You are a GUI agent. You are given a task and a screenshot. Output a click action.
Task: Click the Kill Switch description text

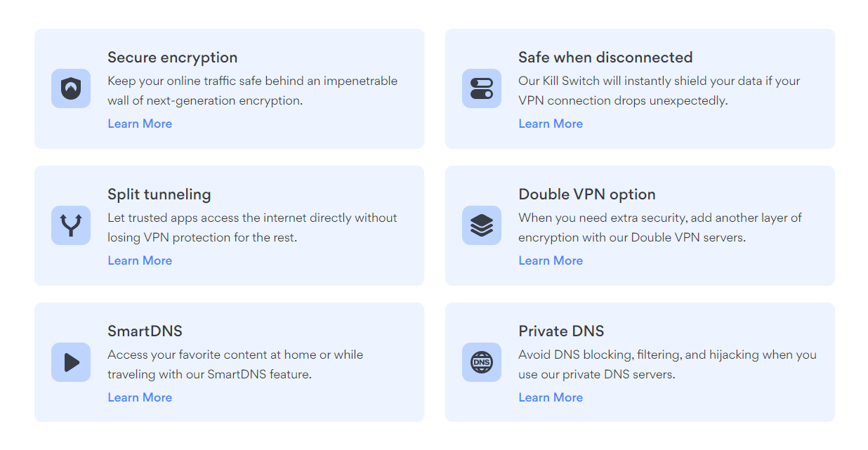pos(659,91)
